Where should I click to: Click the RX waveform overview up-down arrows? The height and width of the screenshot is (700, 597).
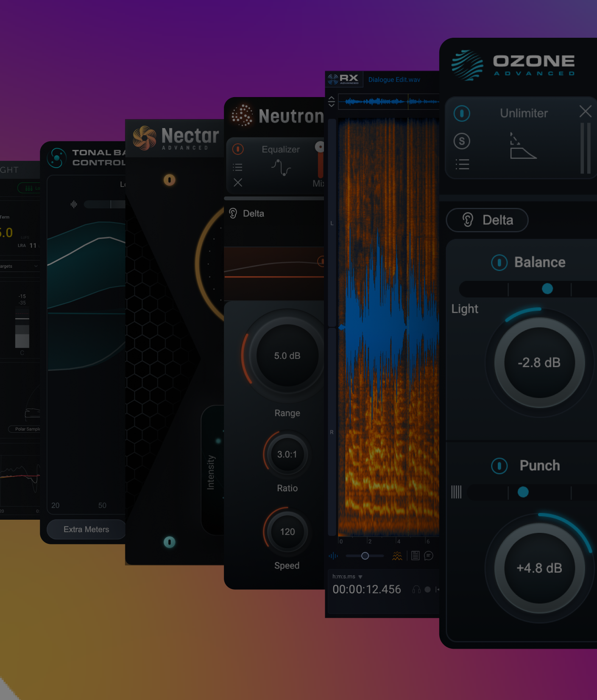coord(332,102)
